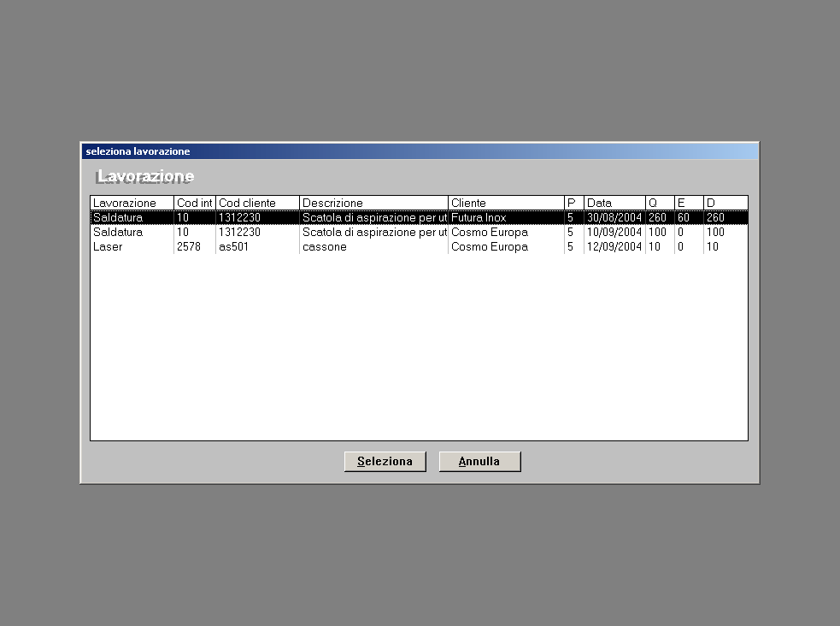Image resolution: width=840 pixels, height=626 pixels.
Task: Click the Data column header
Action: click(x=615, y=203)
